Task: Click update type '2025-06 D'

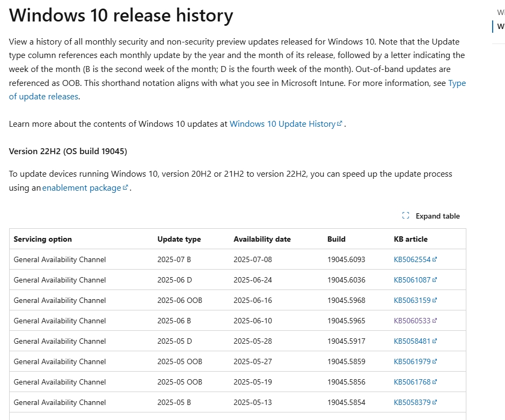Action: click(x=174, y=280)
